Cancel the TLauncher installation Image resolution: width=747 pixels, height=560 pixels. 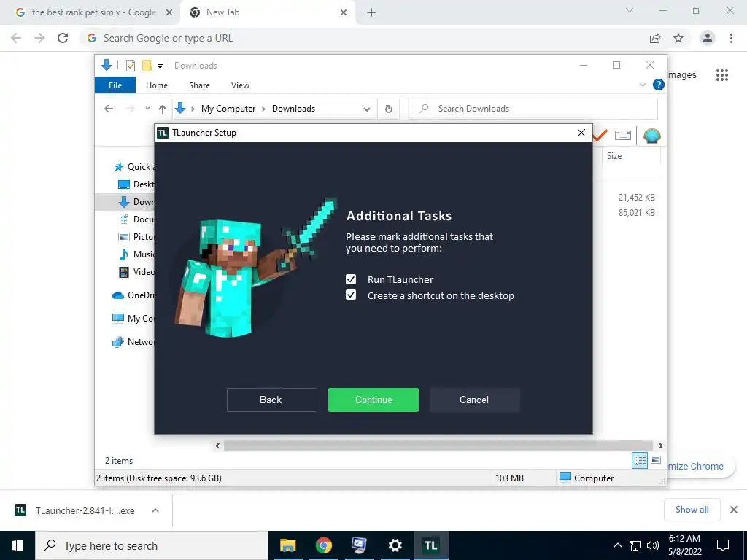(x=474, y=400)
